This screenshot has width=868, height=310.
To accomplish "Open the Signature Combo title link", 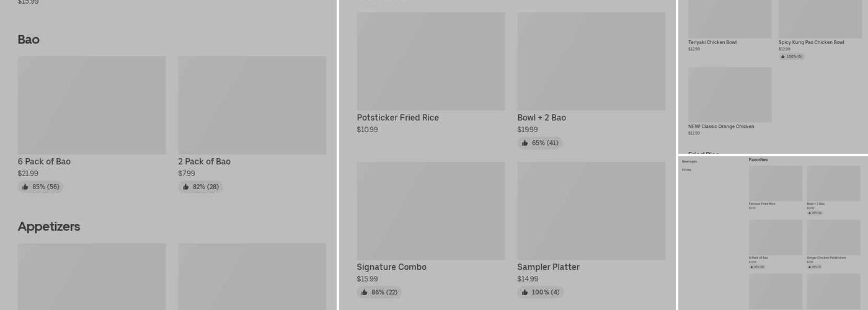I will pyautogui.click(x=391, y=267).
